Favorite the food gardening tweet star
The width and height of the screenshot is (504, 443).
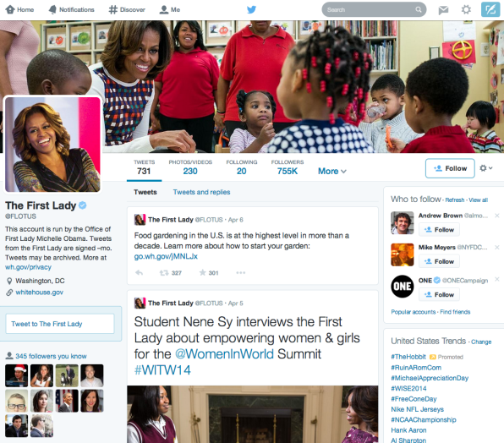209,273
